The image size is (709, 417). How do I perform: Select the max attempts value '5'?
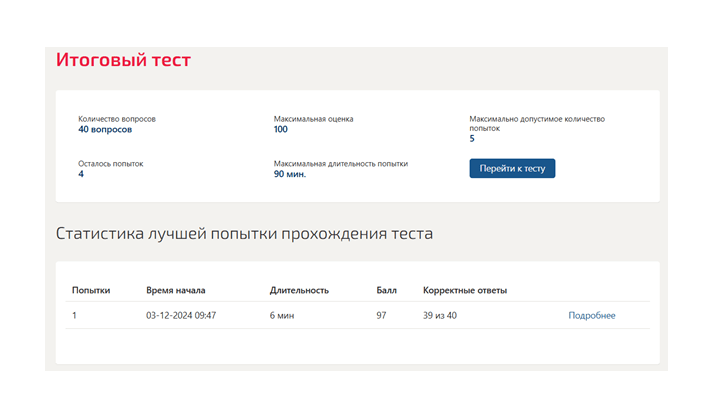472,139
